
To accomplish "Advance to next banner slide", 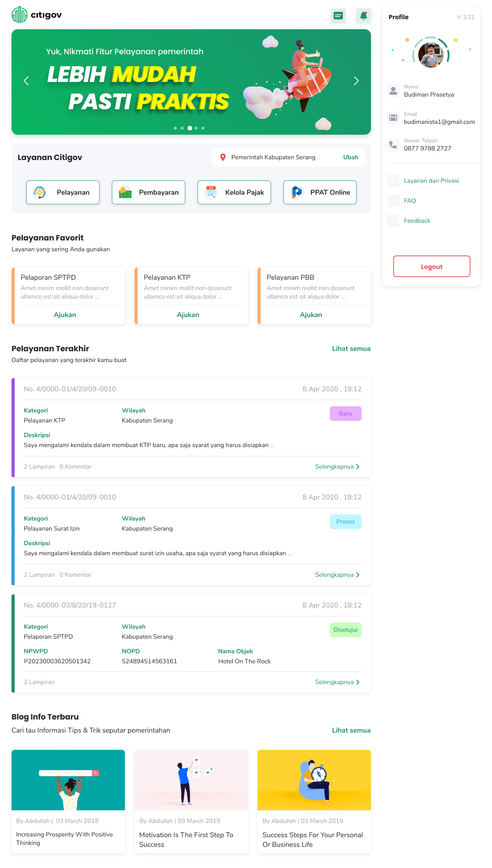I will pos(356,81).
